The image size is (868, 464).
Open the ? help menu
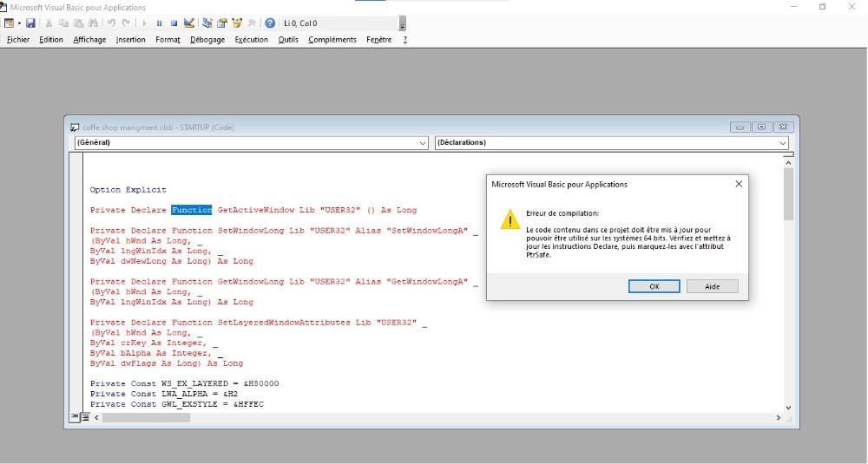click(405, 39)
